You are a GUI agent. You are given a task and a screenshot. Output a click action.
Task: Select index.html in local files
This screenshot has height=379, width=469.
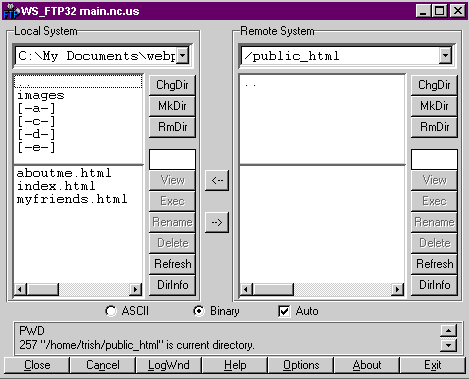tap(56, 186)
